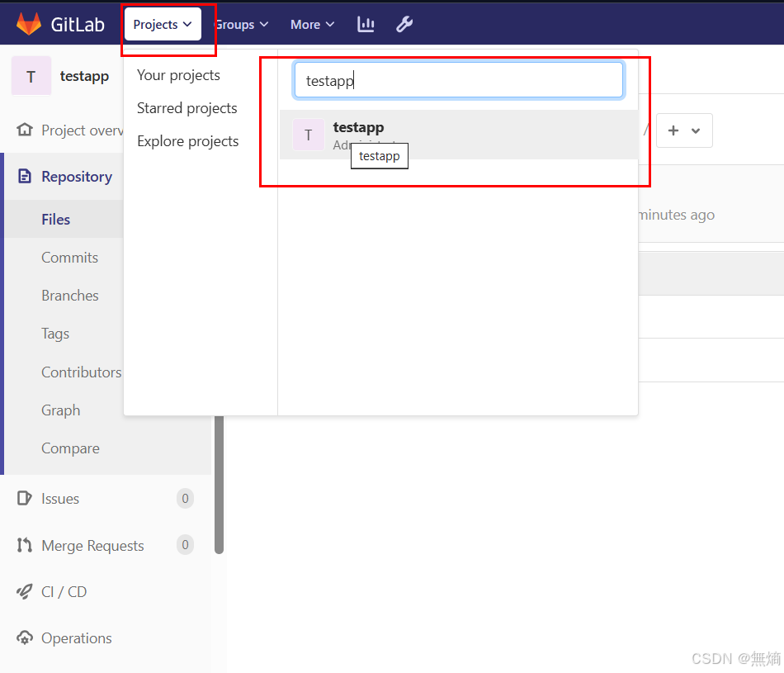
Task: Open the CI / CD section
Action: coord(64,592)
